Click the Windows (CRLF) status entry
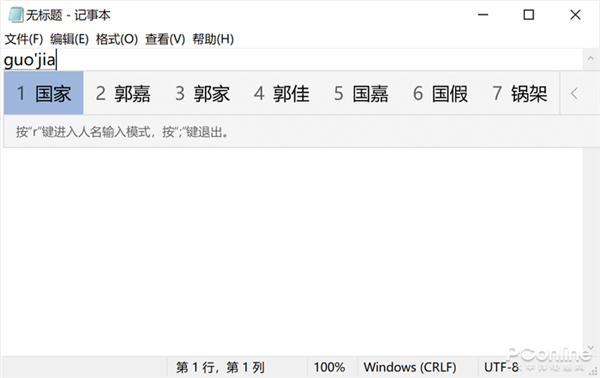The image size is (600, 378). 410,367
